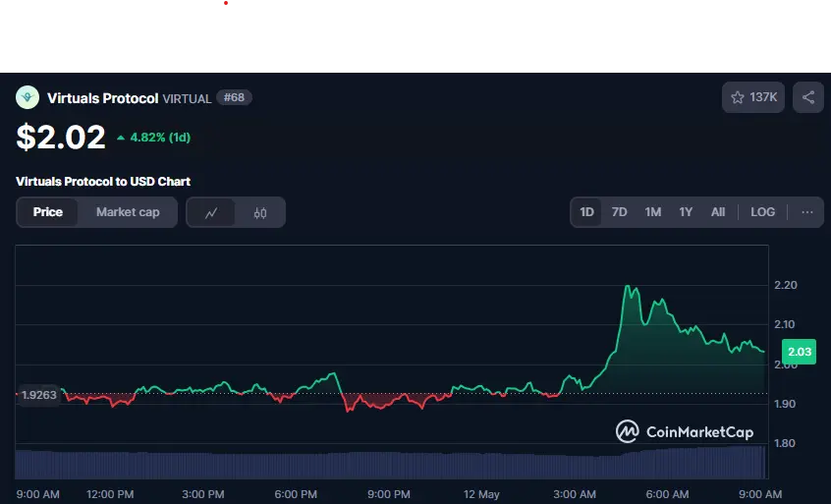The width and height of the screenshot is (831, 504).
Task: Click the 9:00 PM x-axis label
Action: click(388, 494)
